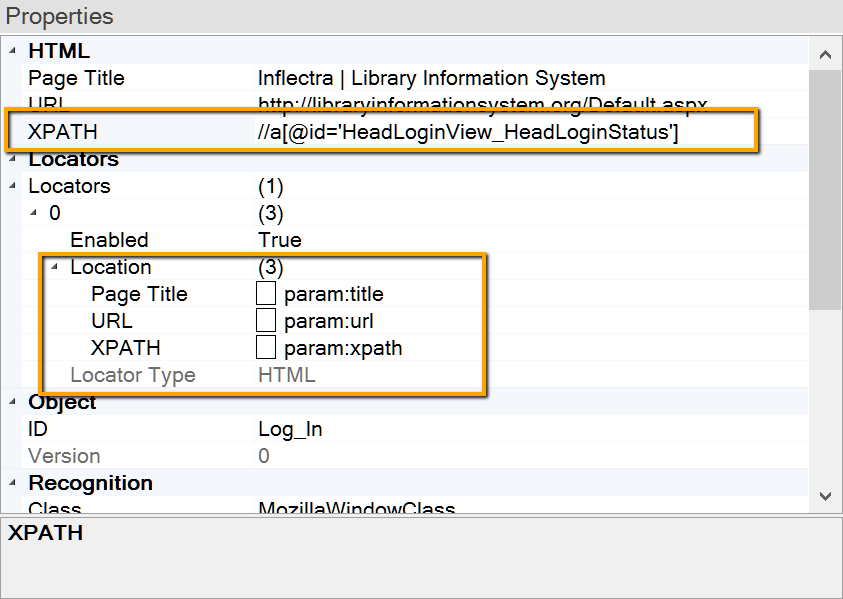This screenshot has height=599, width=843.
Task: Collapse the Recognition category section
Action: coord(13,483)
